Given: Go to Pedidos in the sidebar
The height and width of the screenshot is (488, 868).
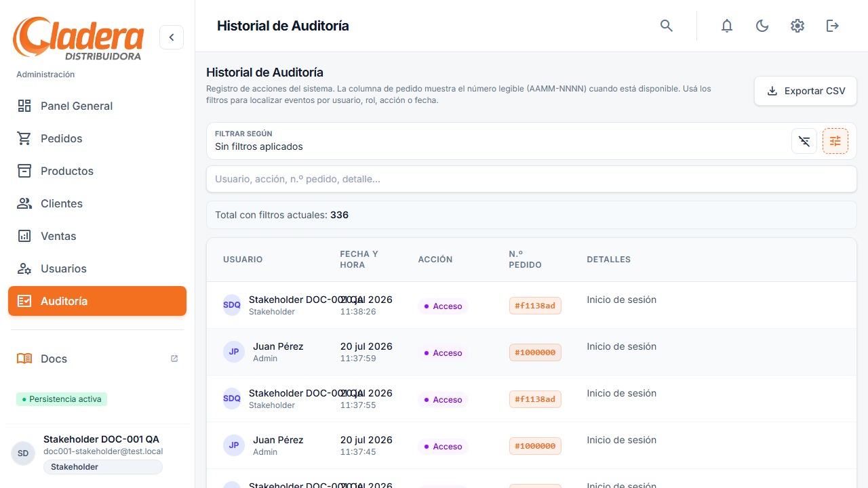Looking at the screenshot, I should point(97,138).
